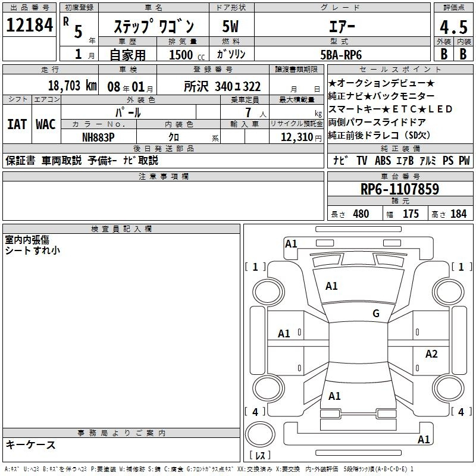Select the 4.5 evaluation score

[x=453, y=27]
